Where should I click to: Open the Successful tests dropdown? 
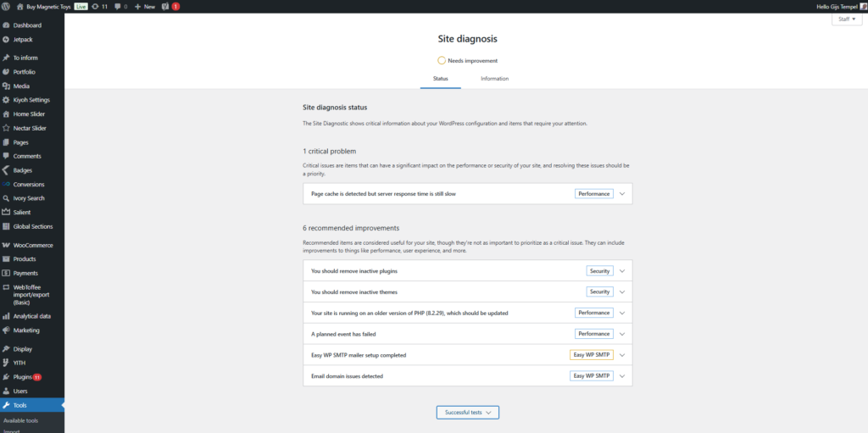pos(467,413)
